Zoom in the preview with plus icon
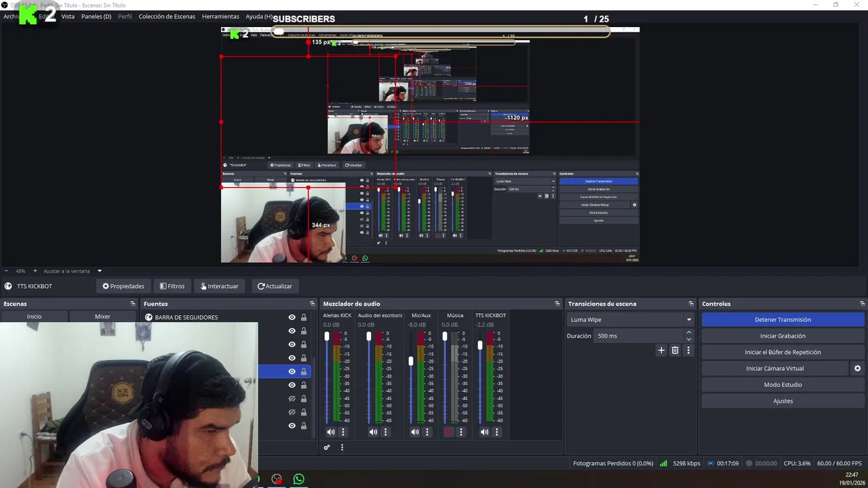The height and width of the screenshot is (488, 868). [x=35, y=271]
